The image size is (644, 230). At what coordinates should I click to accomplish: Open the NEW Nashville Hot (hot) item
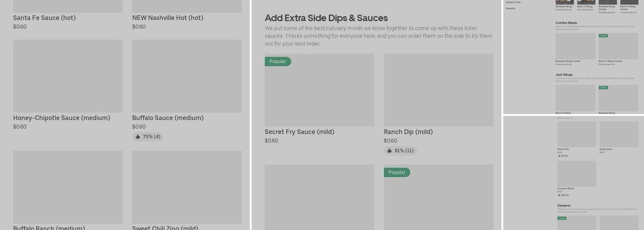pos(168,18)
